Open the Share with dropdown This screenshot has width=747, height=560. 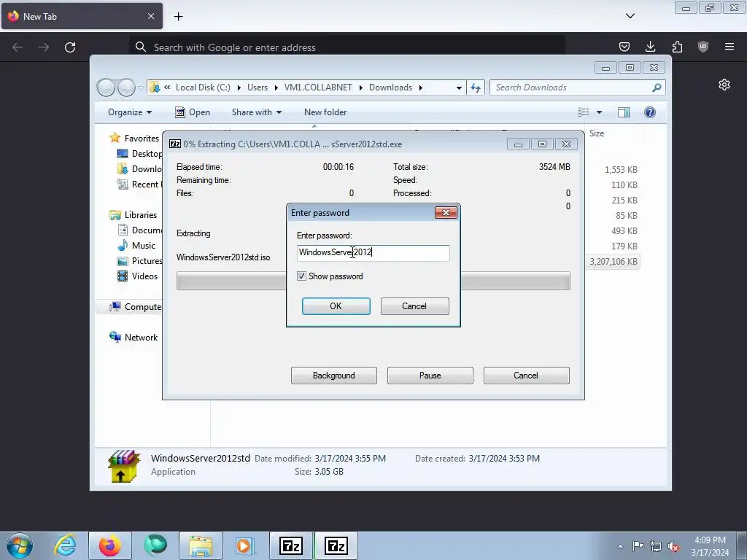tap(256, 112)
